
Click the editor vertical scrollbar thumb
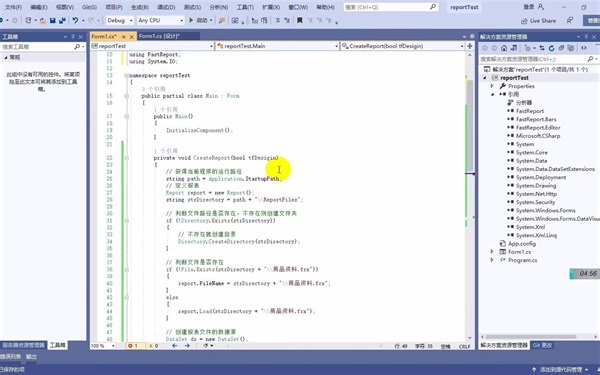(x=470, y=126)
